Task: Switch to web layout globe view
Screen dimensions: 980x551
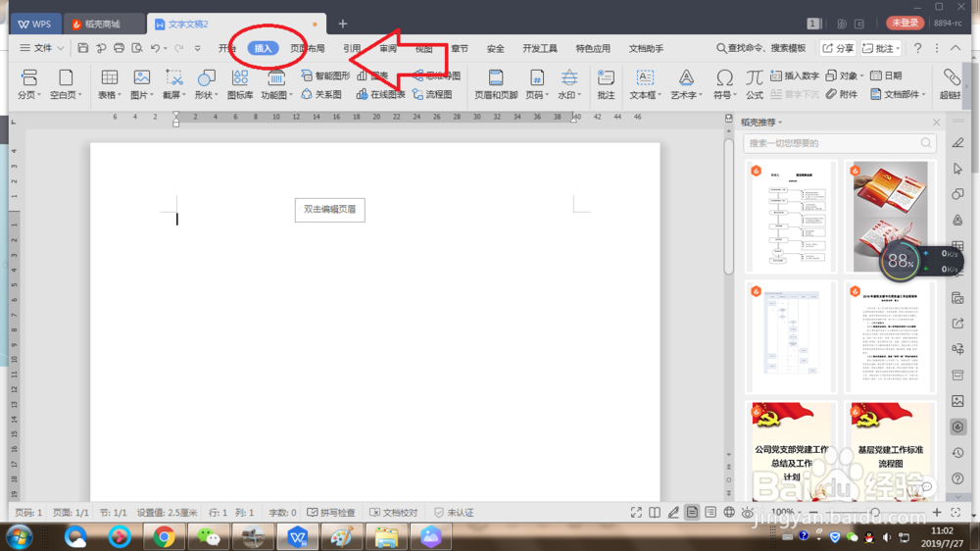Action: point(729,512)
